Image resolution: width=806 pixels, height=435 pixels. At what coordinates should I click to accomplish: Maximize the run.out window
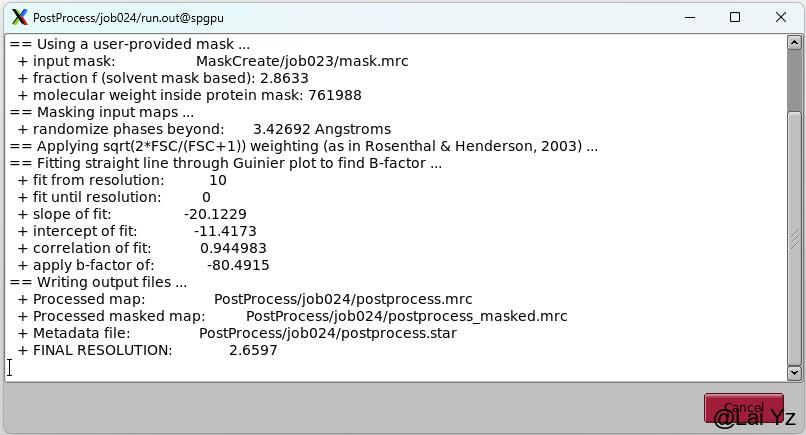tap(735, 17)
